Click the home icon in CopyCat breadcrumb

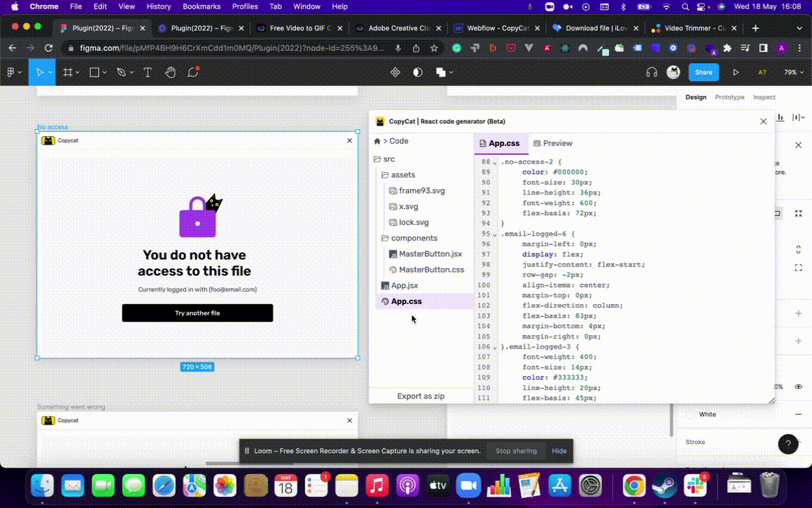pyautogui.click(x=377, y=141)
